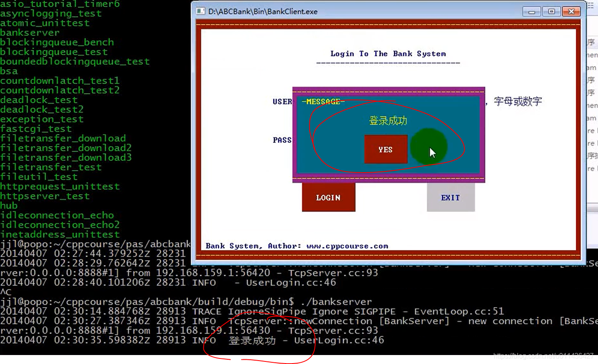Click filetransfer_test in the terminal listing
The height and width of the screenshot is (364, 598).
[51, 167]
